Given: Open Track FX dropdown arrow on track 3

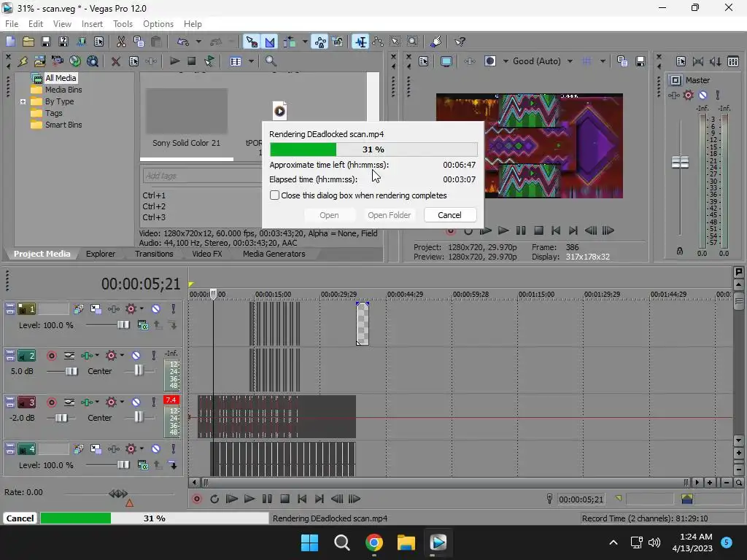Looking at the screenshot, I should click(97, 402).
